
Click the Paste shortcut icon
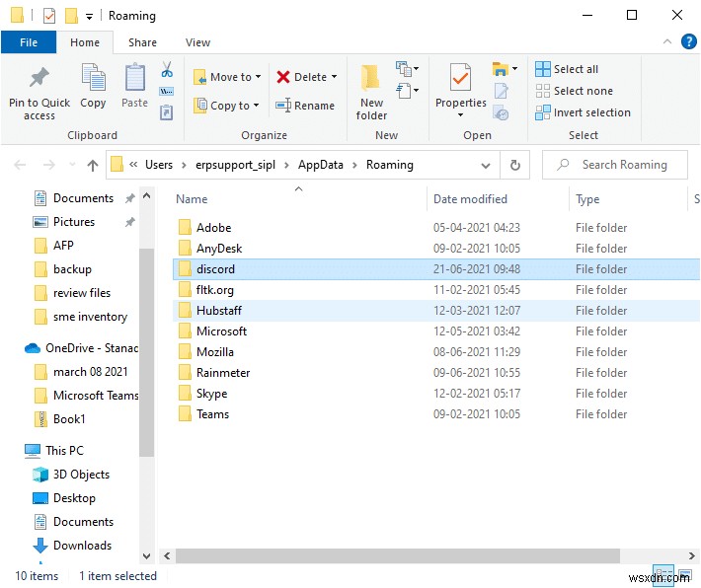click(166, 112)
